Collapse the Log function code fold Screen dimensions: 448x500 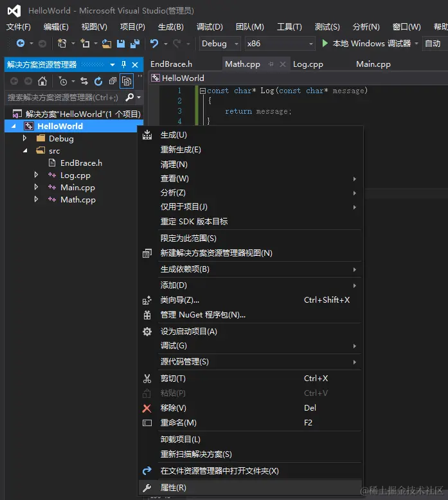pos(202,91)
